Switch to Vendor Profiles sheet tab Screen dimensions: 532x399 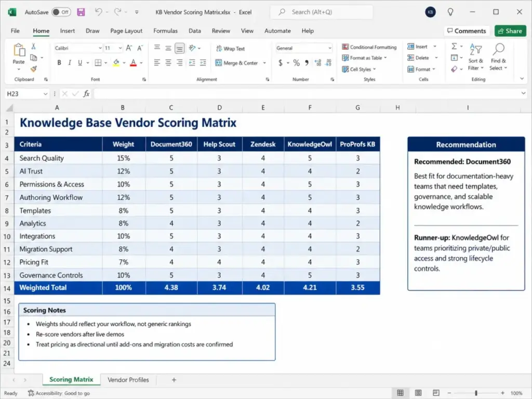[128, 380]
